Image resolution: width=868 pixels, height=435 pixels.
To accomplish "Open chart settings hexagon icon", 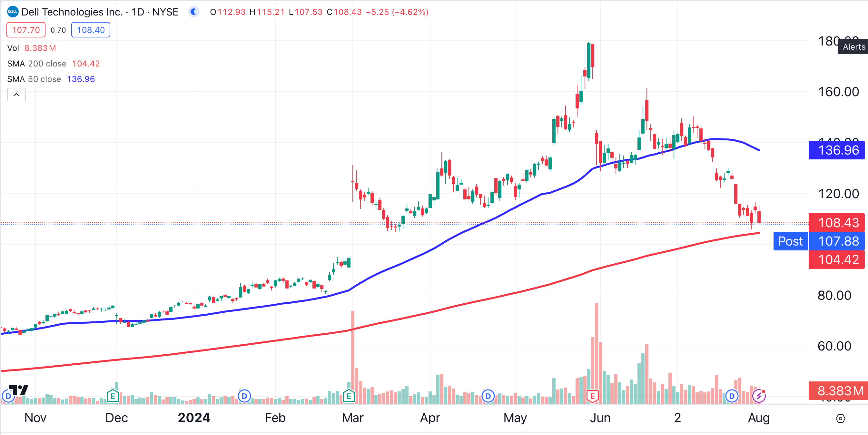I will click(x=840, y=419).
